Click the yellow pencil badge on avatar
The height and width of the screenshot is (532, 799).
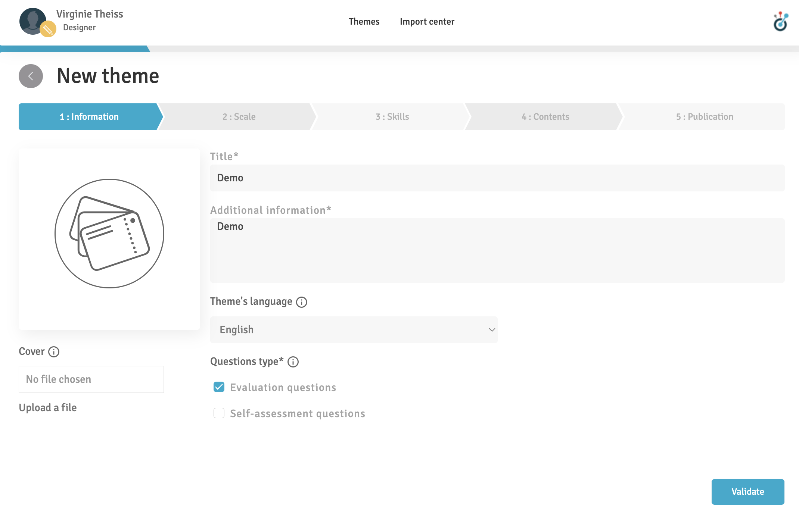coord(48,29)
